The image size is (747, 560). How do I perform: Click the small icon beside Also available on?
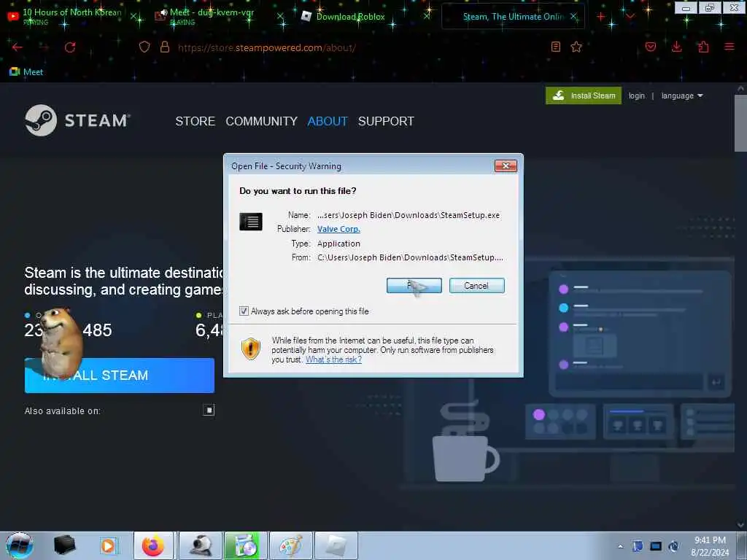pos(209,410)
